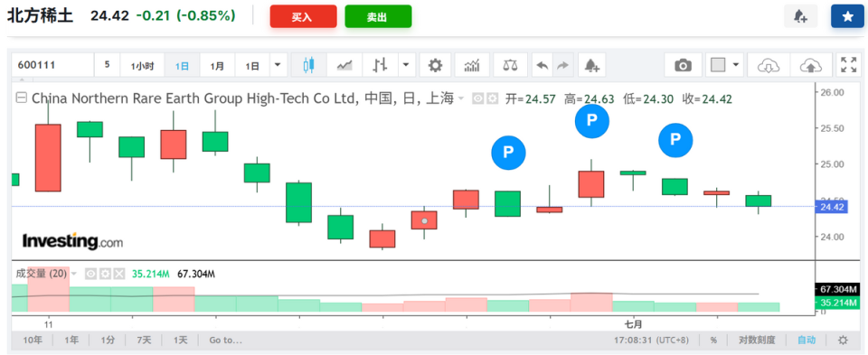Open the interval dropdown arrow after 1日

point(278,65)
